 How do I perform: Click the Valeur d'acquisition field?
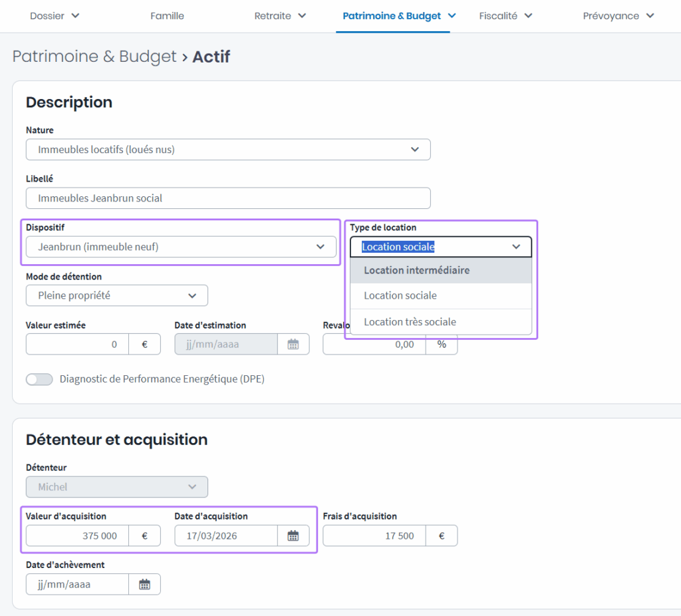click(77, 536)
